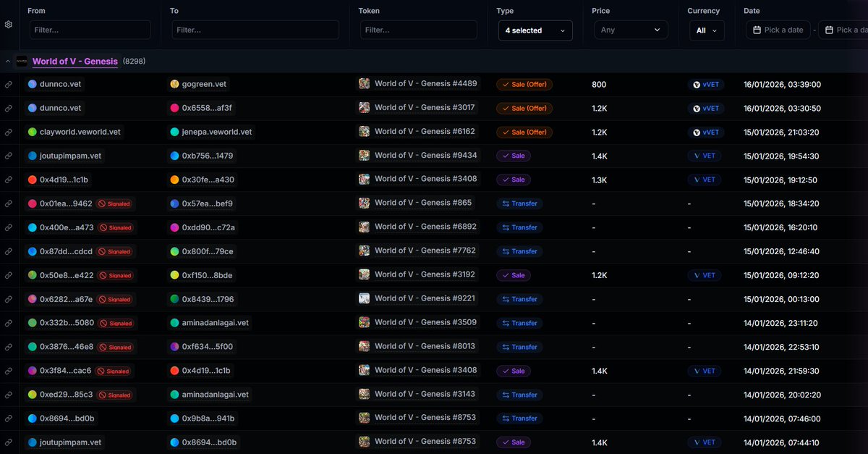The height and width of the screenshot is (454, 868).
Task: Open the second 'Pick a date' end picker
Action: (843, 30)
